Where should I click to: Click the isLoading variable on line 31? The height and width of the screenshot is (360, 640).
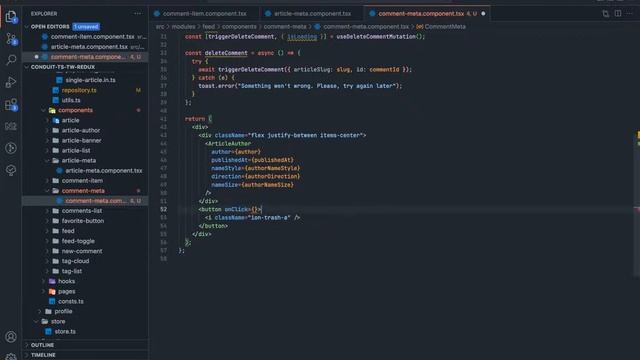(x=302, y=37)
